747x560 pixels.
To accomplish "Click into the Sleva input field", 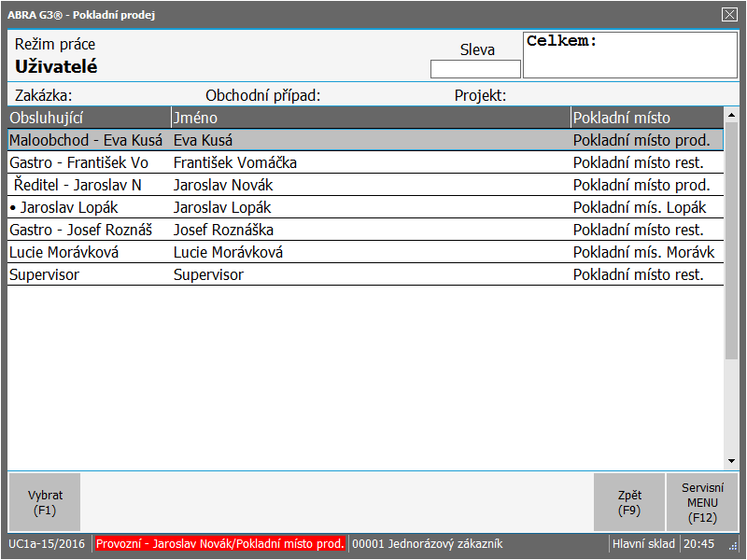I will 475,69.
